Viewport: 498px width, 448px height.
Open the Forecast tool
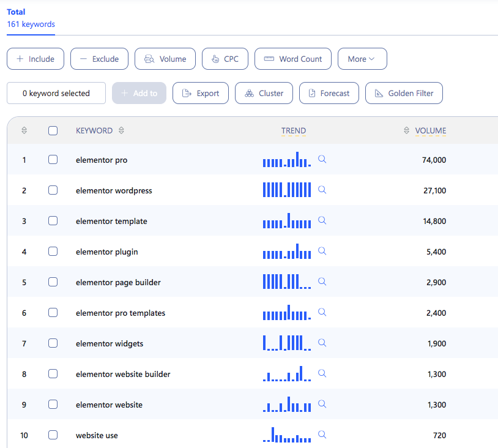(329, 93)
